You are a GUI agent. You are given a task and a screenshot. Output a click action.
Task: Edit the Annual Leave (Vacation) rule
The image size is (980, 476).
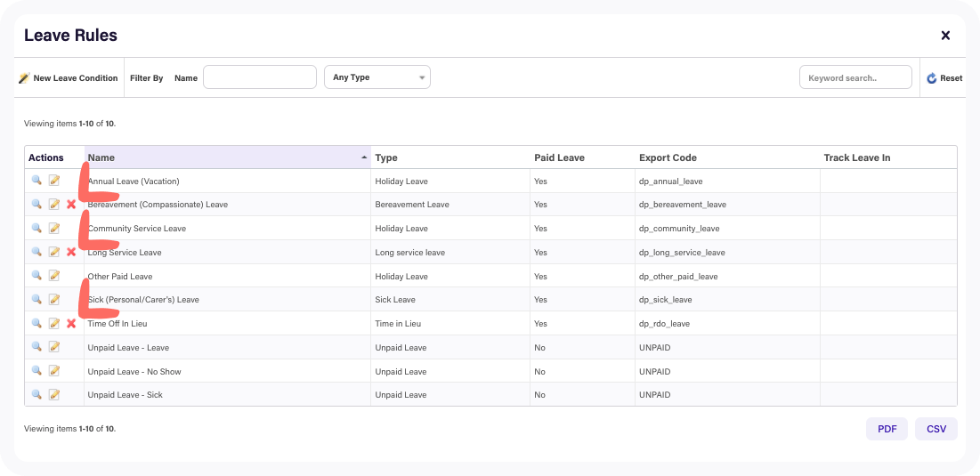pyautogui.click(x=54, y=181)
